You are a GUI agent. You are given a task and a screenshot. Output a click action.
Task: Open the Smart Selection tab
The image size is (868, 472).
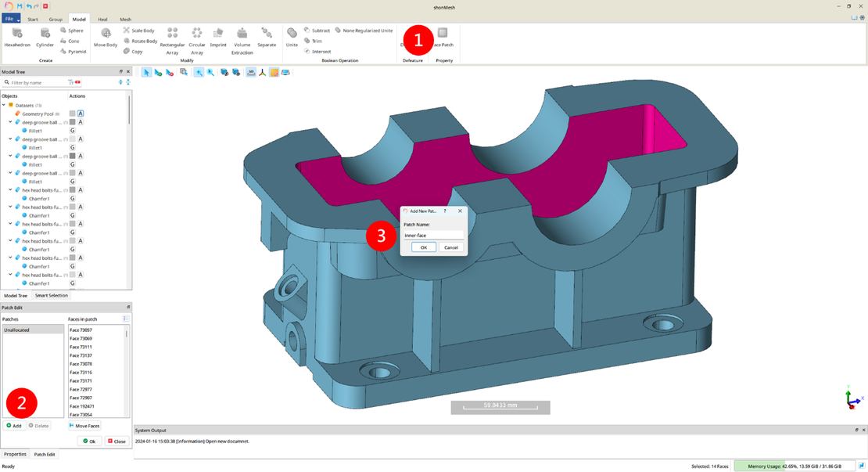[x=51, y=296]
